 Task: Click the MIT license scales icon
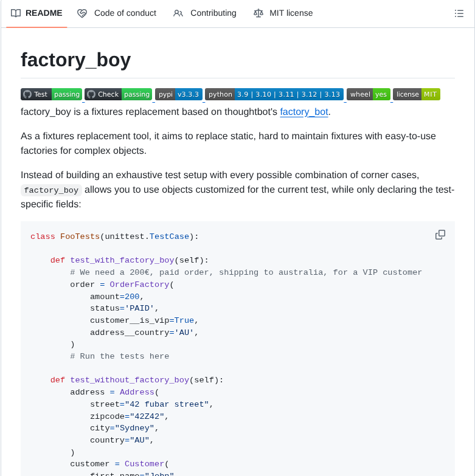tap(258, 13)
